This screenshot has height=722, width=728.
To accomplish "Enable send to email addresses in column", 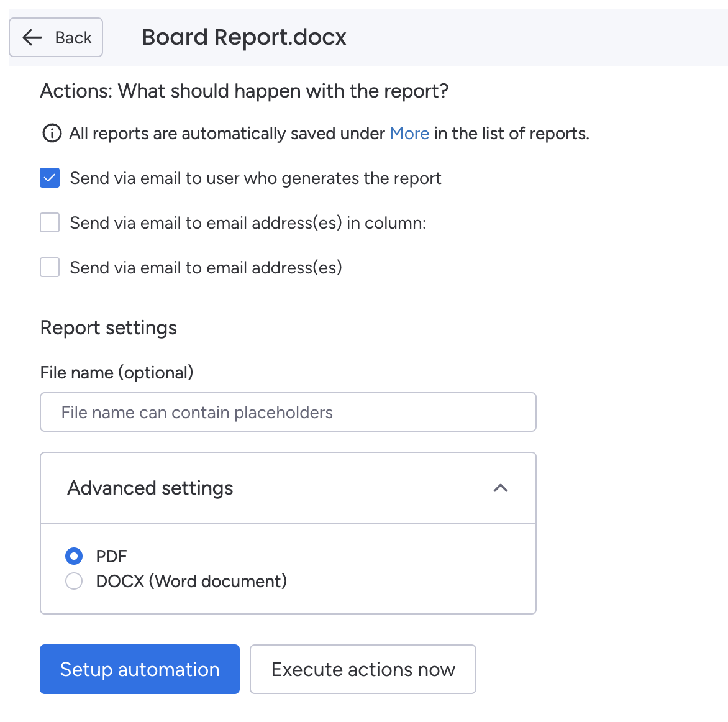I will (50, 223).
